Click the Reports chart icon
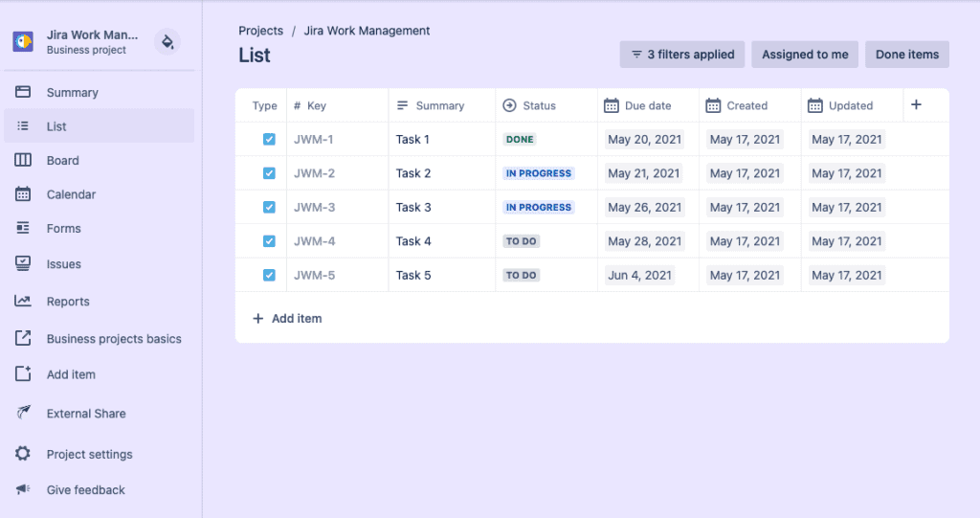Image resolution: width=980 pixels, height=518 pixels. click(x=23, y=302)
